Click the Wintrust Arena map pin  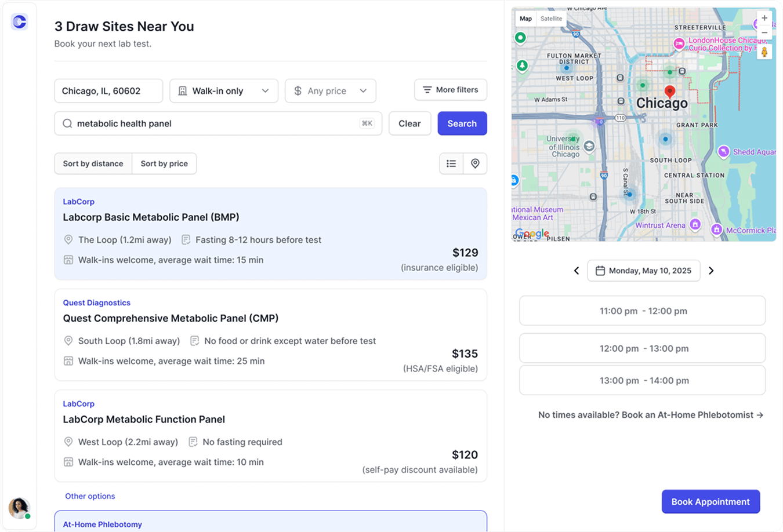[695, 224]
